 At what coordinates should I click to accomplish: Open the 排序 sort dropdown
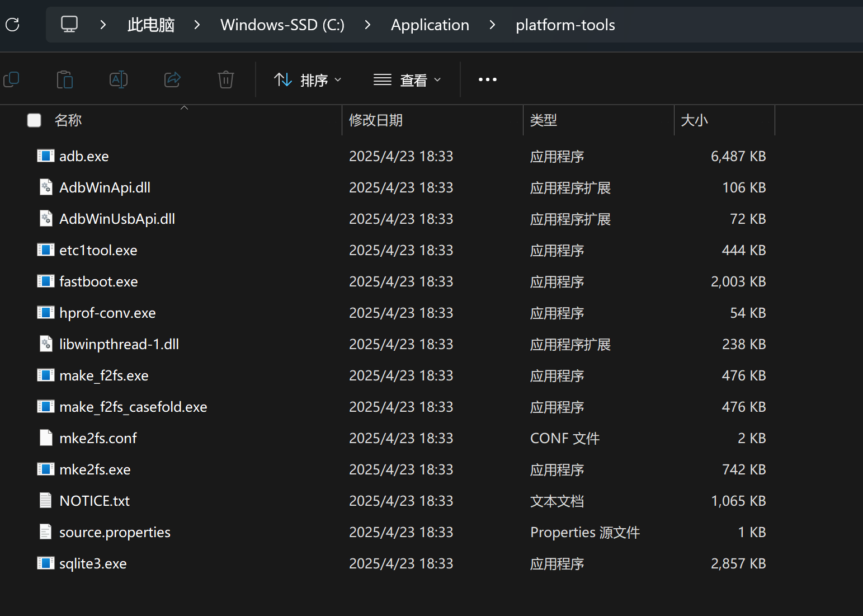tap(308, 80)
